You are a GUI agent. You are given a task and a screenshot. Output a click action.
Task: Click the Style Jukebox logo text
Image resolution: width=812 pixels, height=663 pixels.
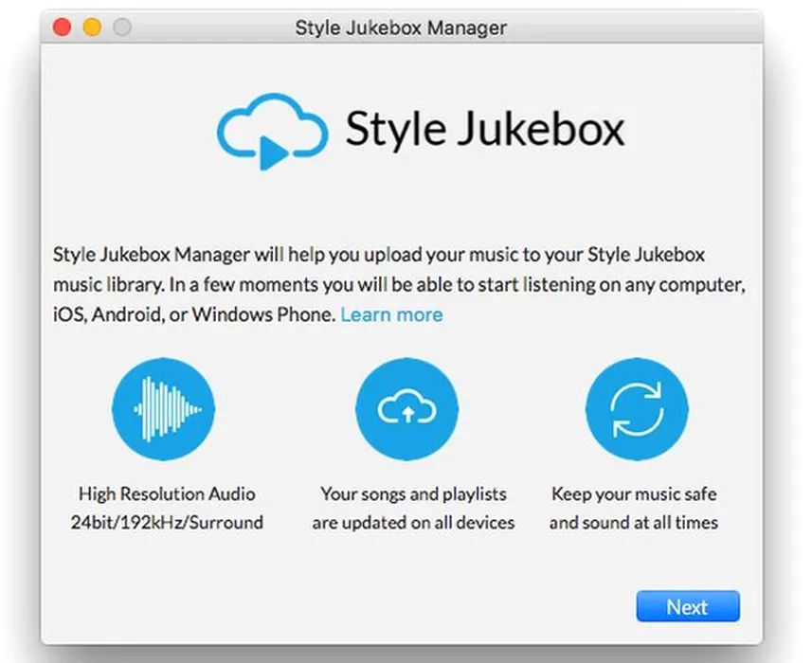pyautogui.click(x=484, y=129)
